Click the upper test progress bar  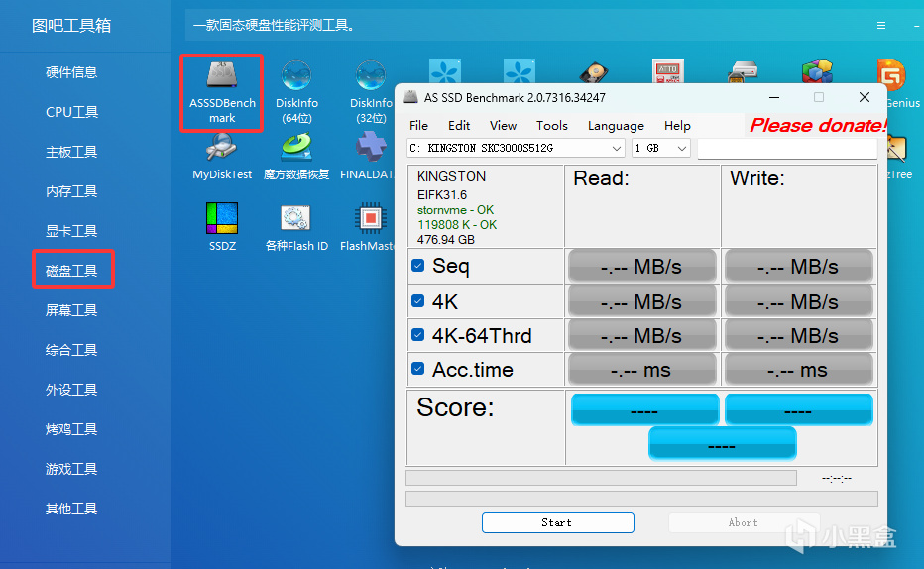(601, 478)
